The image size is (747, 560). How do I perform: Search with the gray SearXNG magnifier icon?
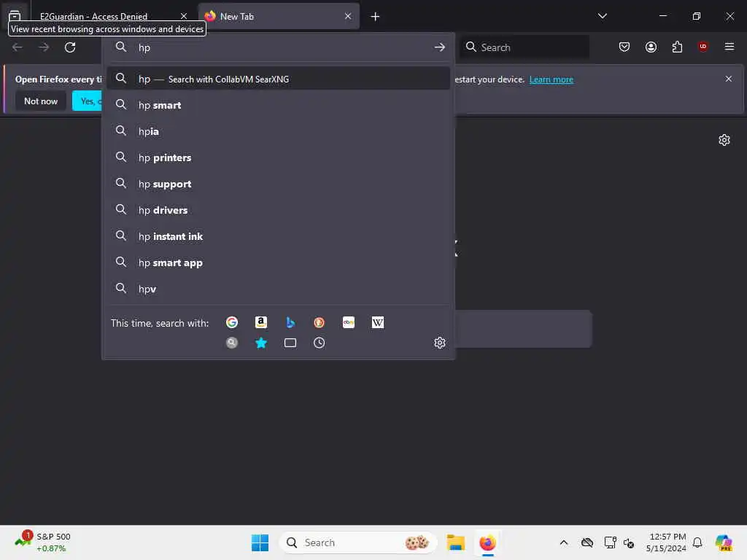coord(231,343)
